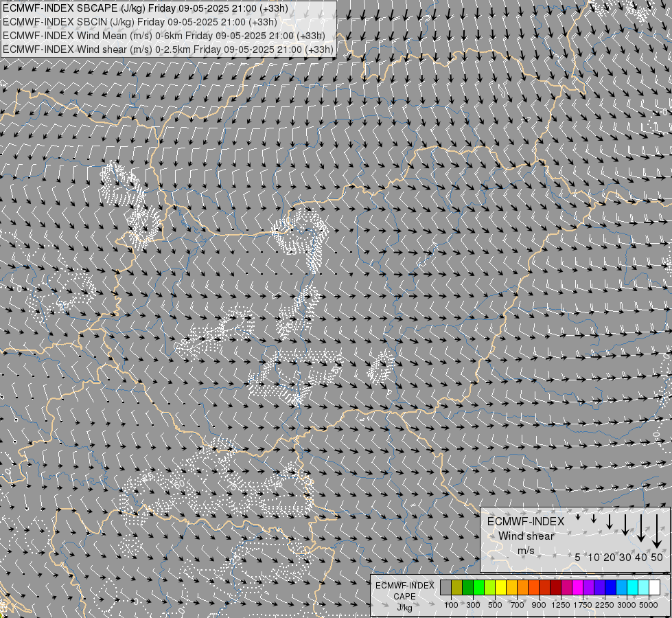Pick the bright green CAPE swatch
Image resolution: width=672 pixels, height=618 pixels.
coord(478,588)
